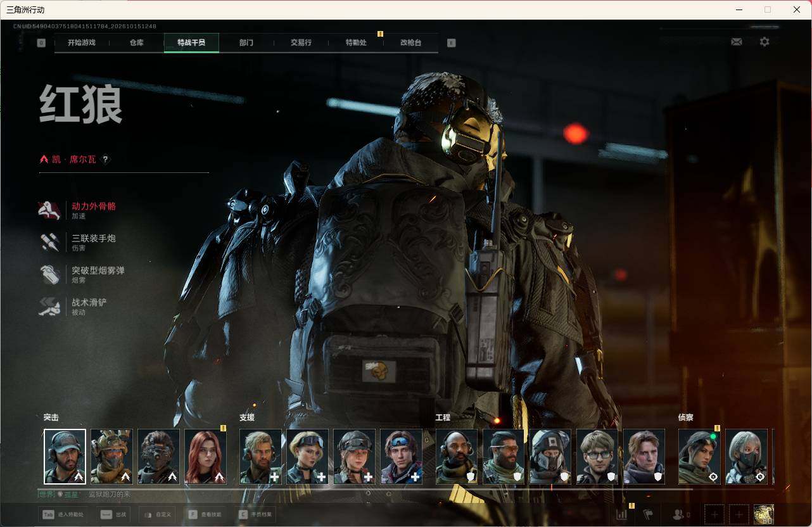The height and width of the screenshot is (527, 812).
Task: Pick the masked white-haired recon operator
Action: 746,457
